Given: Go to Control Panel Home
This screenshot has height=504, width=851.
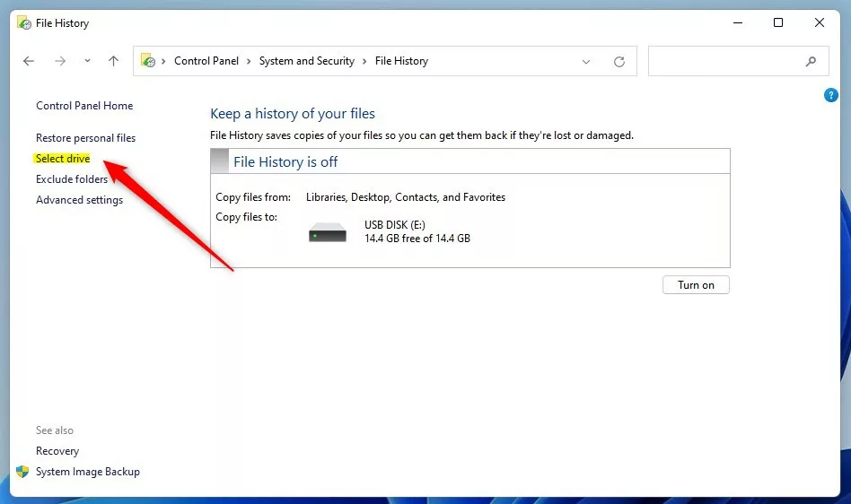Looking at the screenshot, I should click(x=84, y=106).
